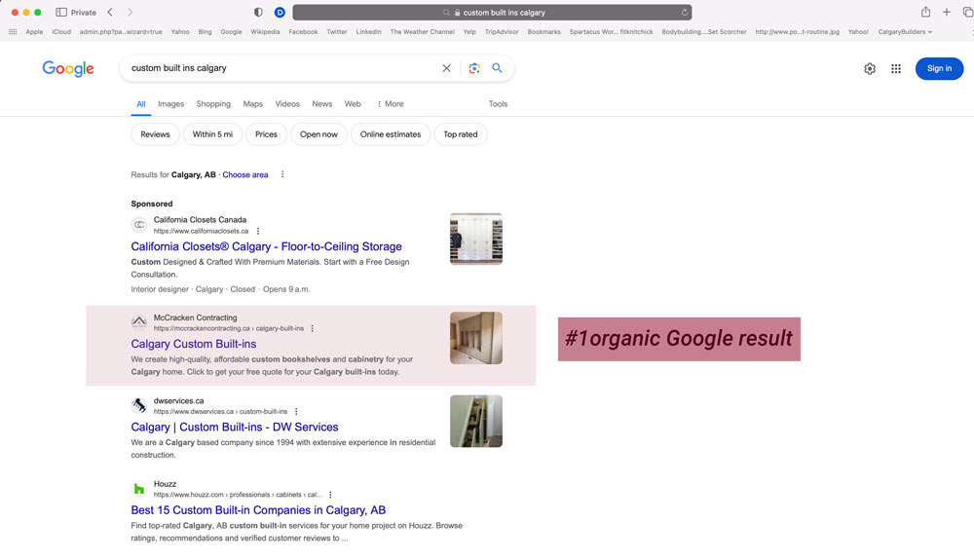
Task: Open the California Closets ad thumbnail
Action: pyautogui.click(x=476, y=239)
